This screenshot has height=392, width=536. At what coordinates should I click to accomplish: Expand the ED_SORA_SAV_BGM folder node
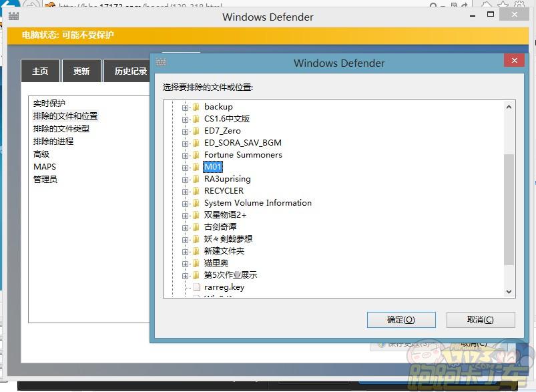click(185, 144)
